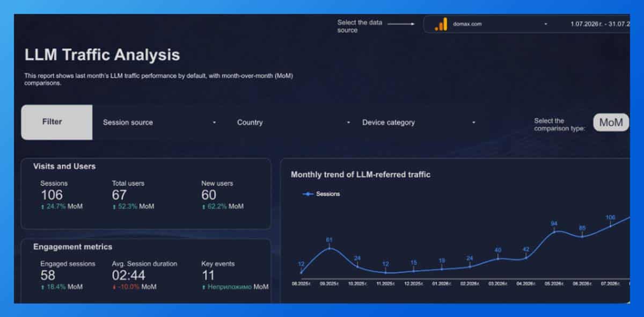
Task: Click the 07.2026 axis label on the chart
Action: point(610,283)
